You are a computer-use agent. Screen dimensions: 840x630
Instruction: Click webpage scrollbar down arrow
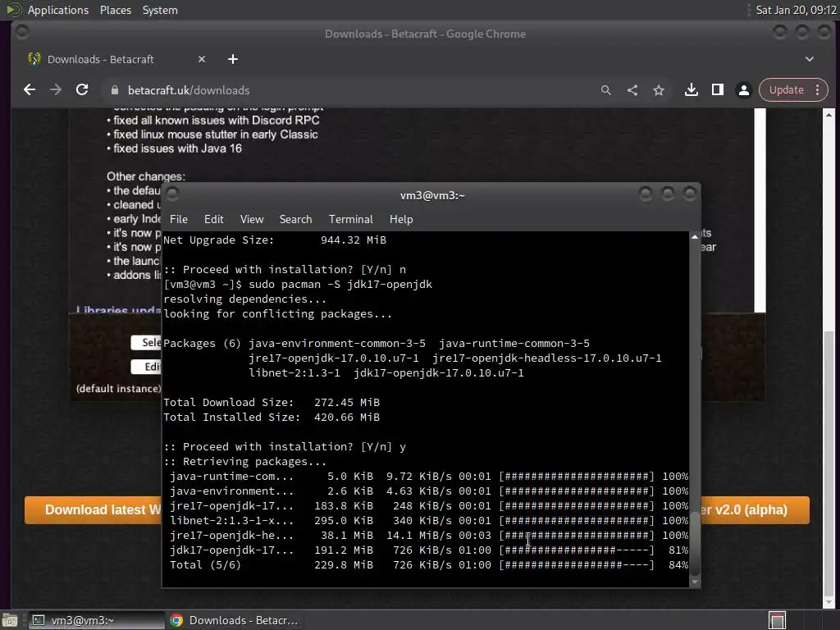coord(829,602)
